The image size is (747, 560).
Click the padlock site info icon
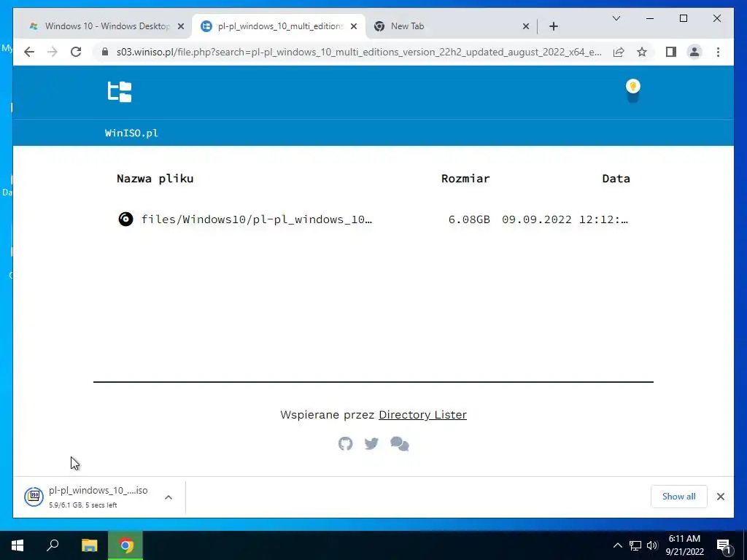(105, 52)
